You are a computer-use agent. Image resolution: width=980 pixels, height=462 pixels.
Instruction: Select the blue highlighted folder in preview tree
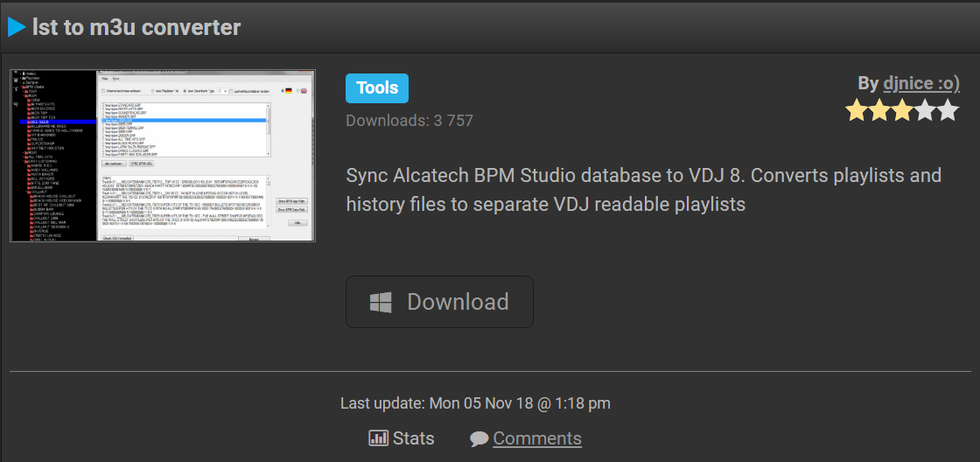(x=58, y=122)
